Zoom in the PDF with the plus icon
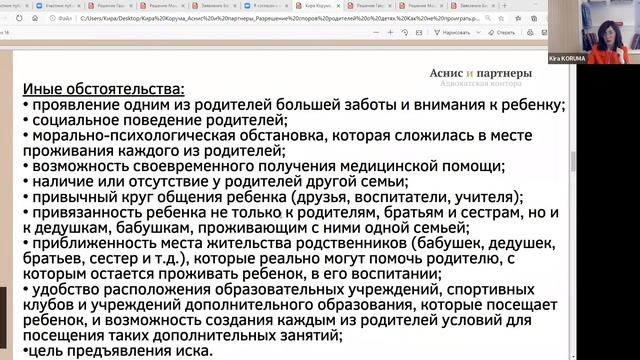Screen dimensions: 640x360 pyautogui.click(x=390, y=32)
